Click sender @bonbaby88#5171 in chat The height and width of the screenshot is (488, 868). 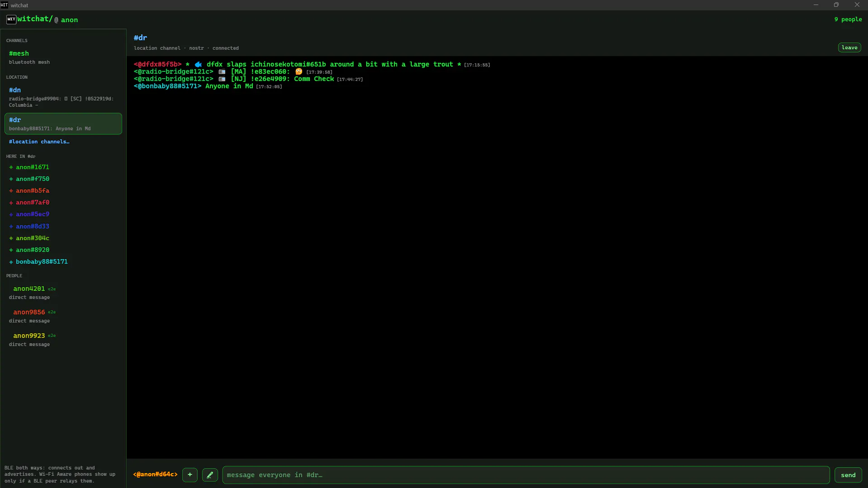click(167, 86)
